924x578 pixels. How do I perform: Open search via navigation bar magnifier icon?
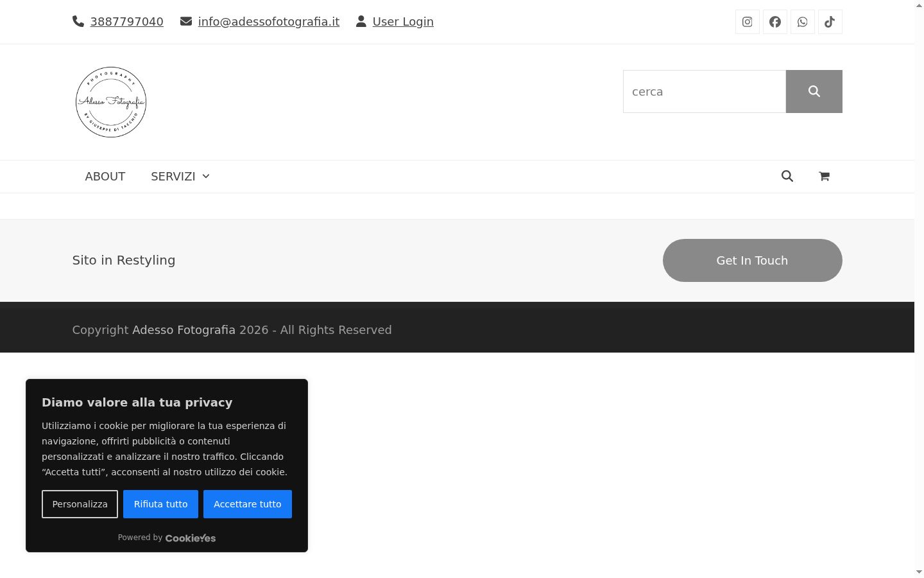point(787,176)
